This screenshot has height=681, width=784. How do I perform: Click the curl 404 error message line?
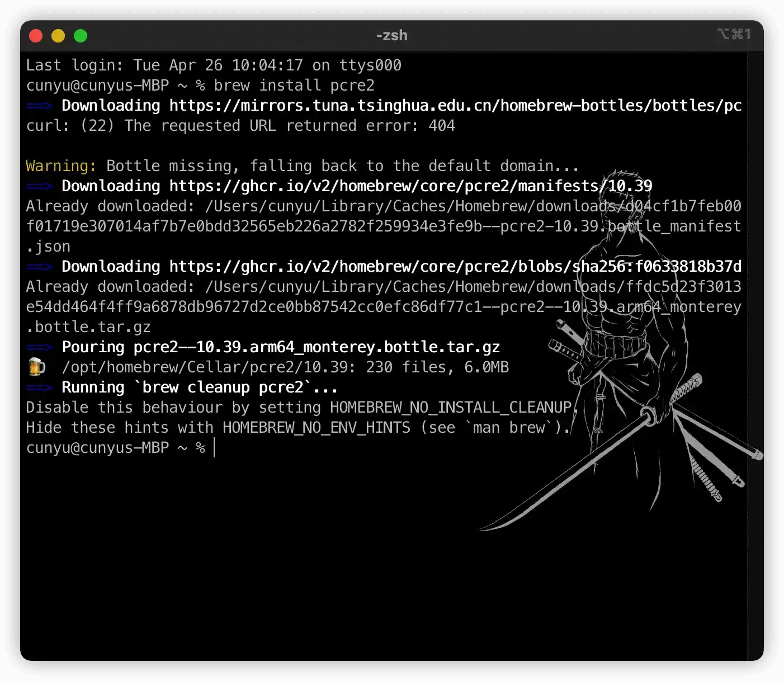point(240,126)
